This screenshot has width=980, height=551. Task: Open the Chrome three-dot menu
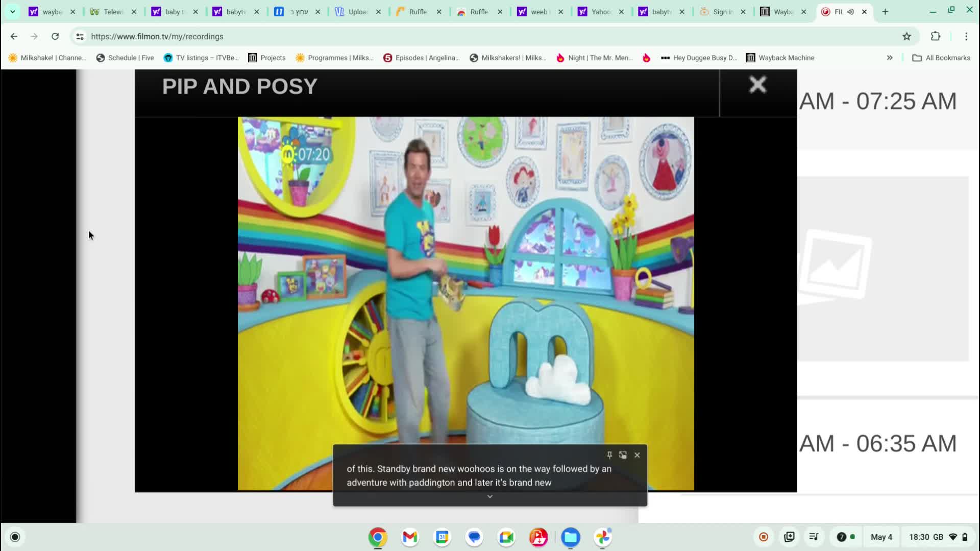(x=966, y=36)
